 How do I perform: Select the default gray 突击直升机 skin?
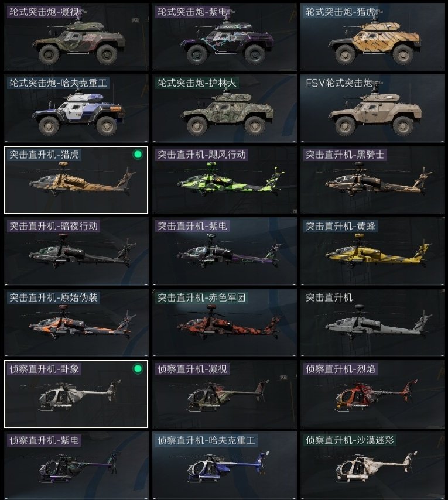tap(372, 323)
